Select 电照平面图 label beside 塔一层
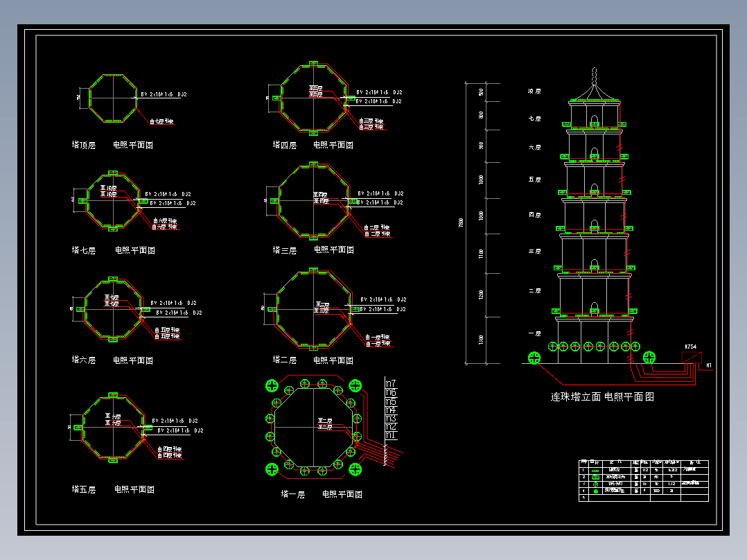The image size is (747, 560). [342, 494]
